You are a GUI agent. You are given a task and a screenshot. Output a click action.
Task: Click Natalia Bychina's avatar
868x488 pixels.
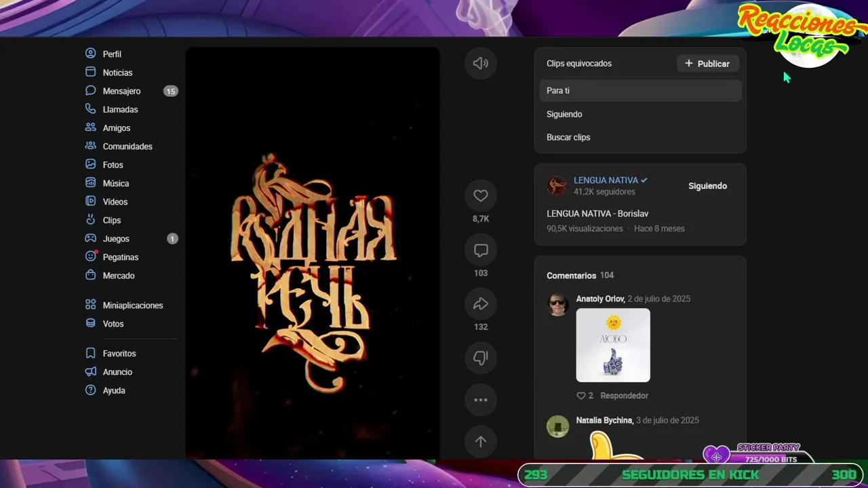(x=557, y=426)
